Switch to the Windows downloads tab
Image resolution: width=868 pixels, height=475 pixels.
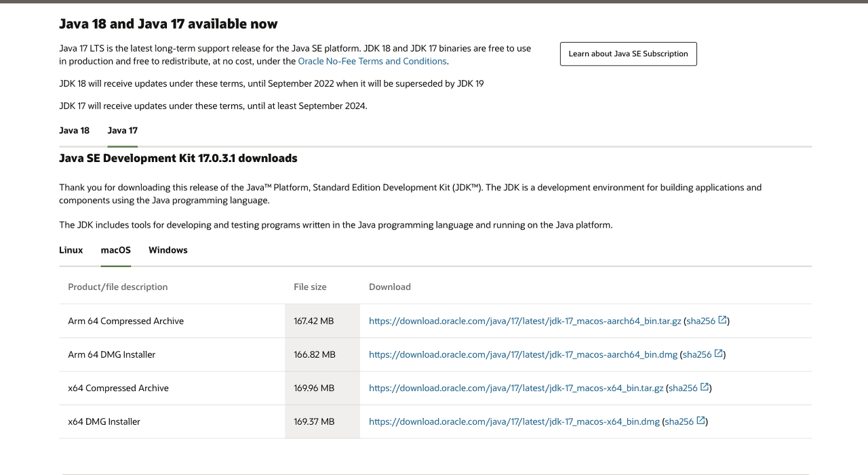[167, 250]
